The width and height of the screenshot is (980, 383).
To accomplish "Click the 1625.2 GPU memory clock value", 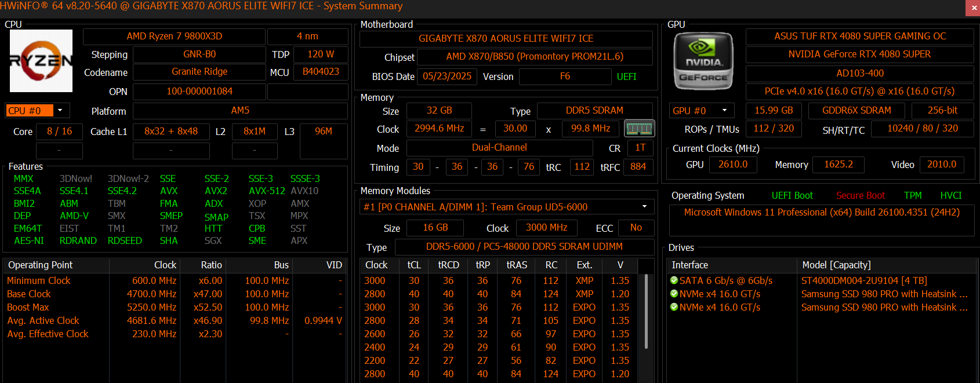I will (839, 165).
